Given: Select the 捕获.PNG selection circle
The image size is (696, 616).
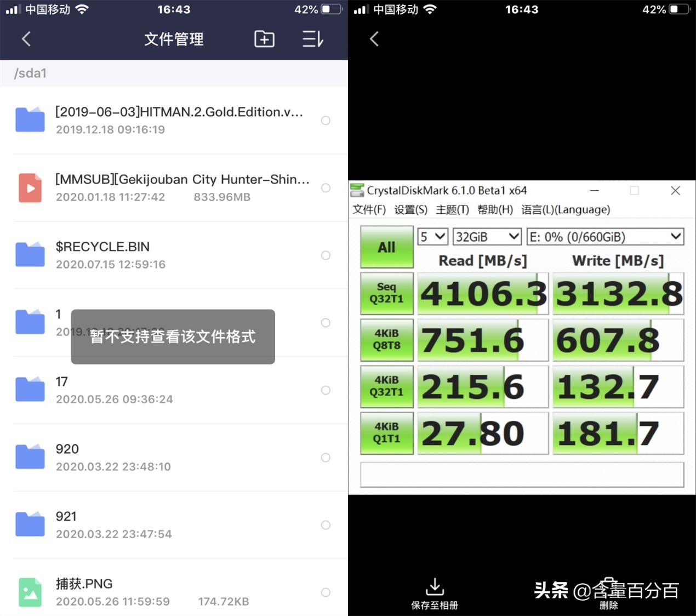Looking at the screenshot, I should (326, 592).
